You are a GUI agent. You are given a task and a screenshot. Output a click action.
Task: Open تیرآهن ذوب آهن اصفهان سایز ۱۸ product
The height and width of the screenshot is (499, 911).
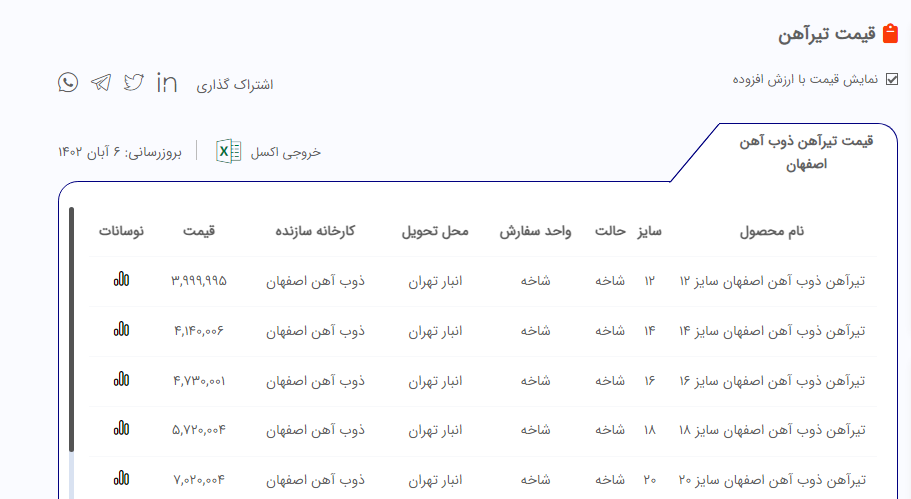point(771,430)
